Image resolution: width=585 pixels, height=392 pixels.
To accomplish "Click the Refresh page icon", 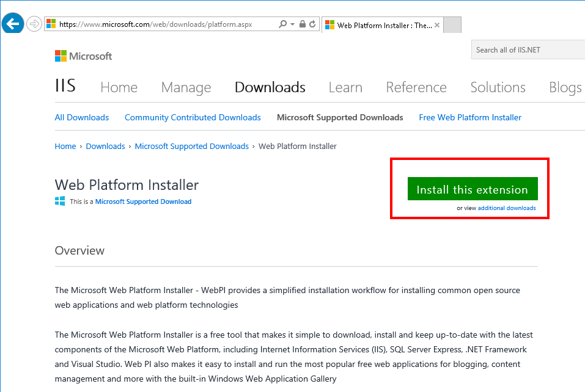I will (x=312, y=24).
